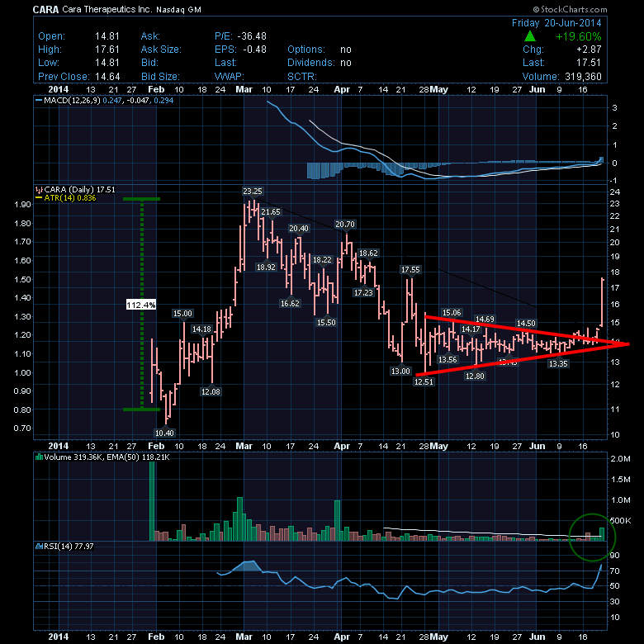The image size is (644, 644).
Task: Click the 13.35 price annotation
Action: pos(558,363)
